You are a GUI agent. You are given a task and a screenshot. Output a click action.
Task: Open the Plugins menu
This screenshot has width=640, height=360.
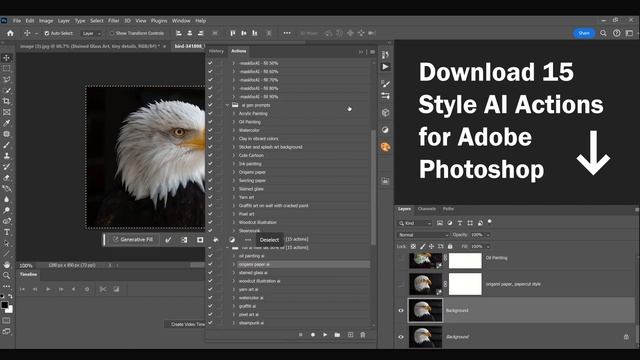[159, 20]
